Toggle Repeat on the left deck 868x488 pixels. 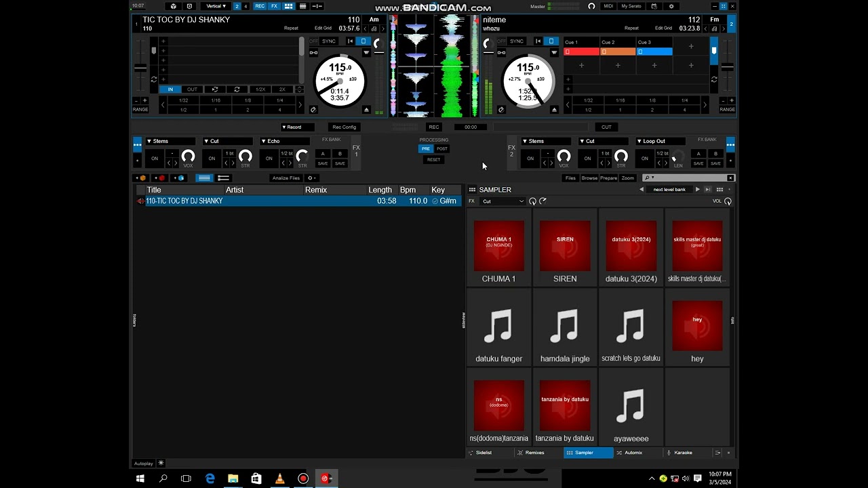pos(291,28)
